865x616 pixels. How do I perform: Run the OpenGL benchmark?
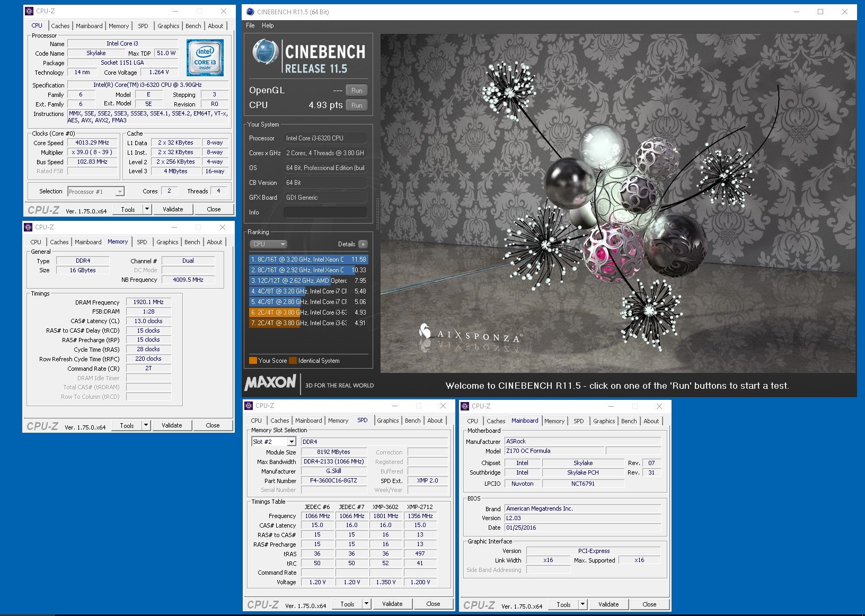tap(357, 91)
